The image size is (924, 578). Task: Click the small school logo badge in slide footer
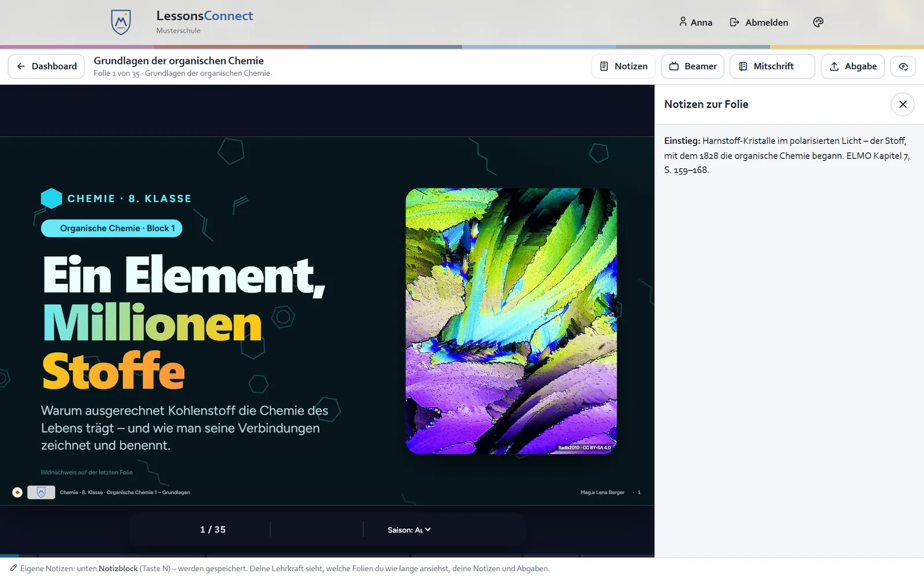coord(41,492)
